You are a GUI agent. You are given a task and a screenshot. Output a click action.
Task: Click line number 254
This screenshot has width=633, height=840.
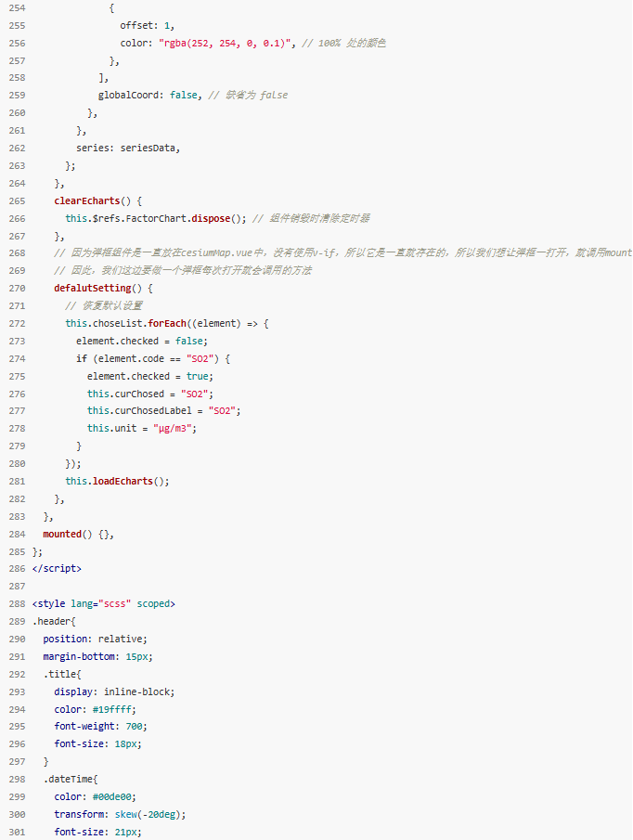click(17, 8)
